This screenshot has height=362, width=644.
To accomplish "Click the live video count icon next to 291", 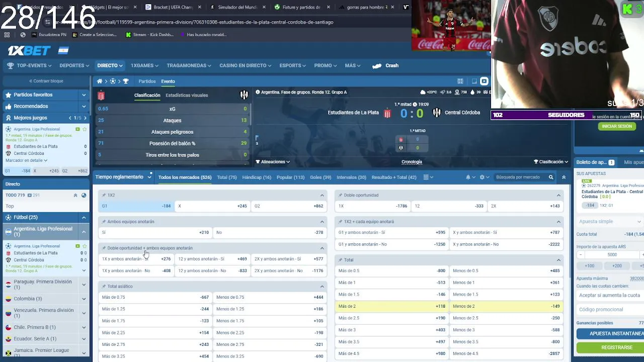I will click(30, 195).
